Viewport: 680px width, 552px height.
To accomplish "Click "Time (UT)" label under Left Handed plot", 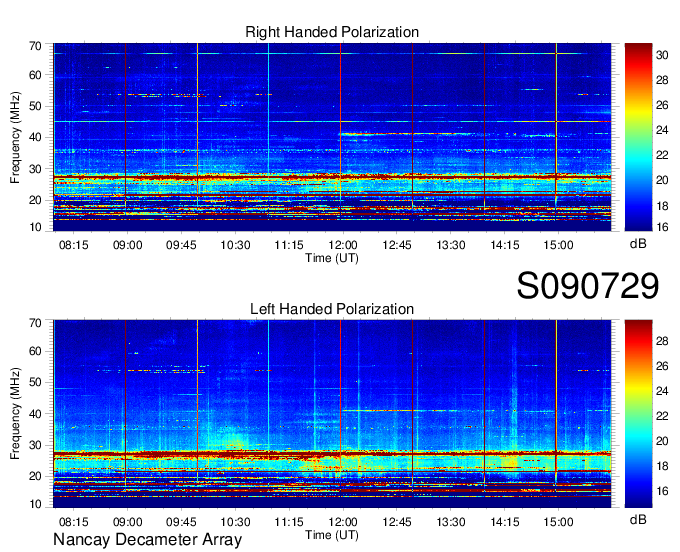I will click(332, 535).
